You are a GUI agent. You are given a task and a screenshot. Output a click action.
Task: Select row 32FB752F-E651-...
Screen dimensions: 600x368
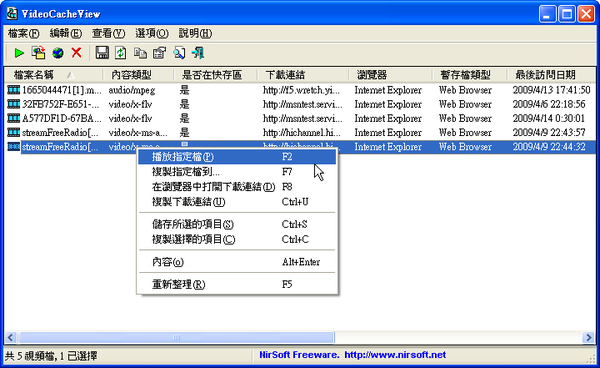60,104
